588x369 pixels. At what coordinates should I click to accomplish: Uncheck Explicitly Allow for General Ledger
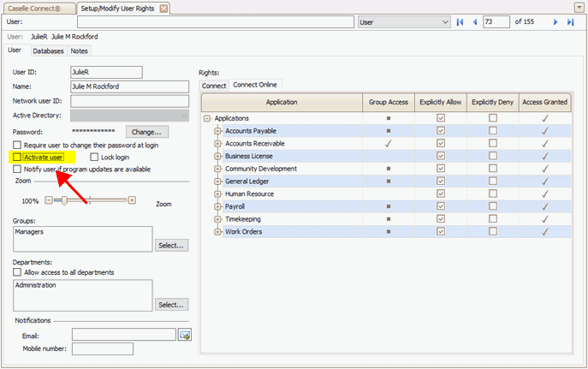tap(441, 182)
